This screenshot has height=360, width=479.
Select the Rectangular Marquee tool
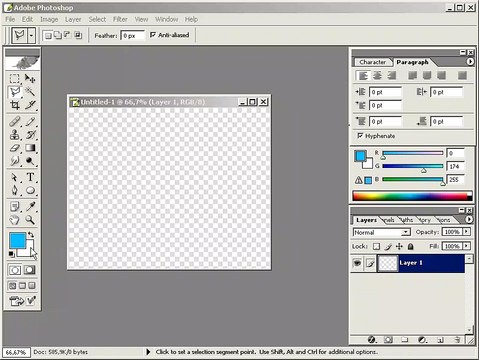coord(14,79)
